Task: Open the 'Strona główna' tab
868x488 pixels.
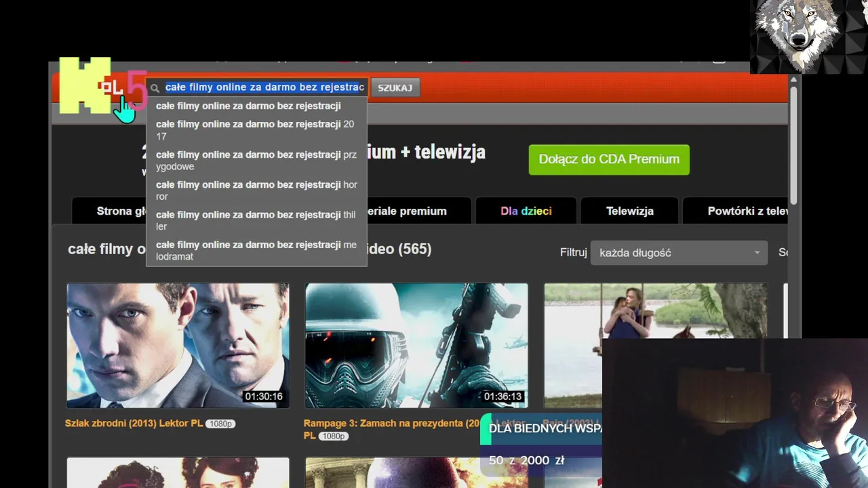Action: click(x=110, y=211)
